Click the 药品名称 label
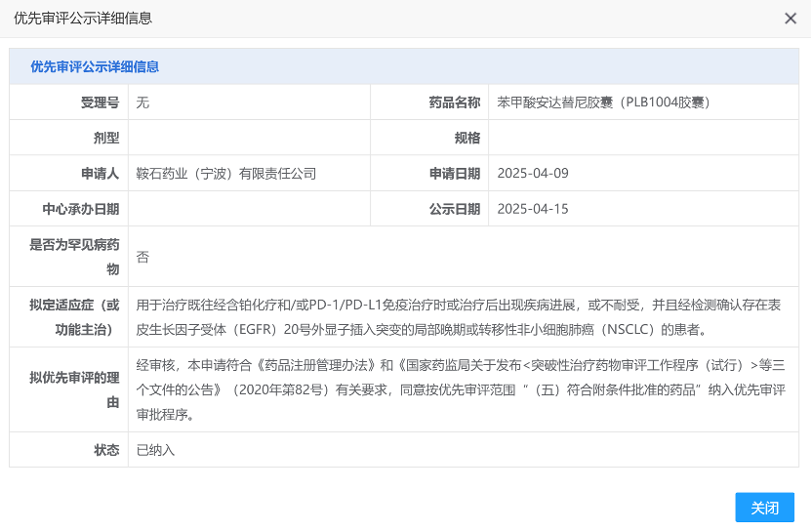Image resolution: width=812 pixels, height=531 pixels. coord(455,102)
